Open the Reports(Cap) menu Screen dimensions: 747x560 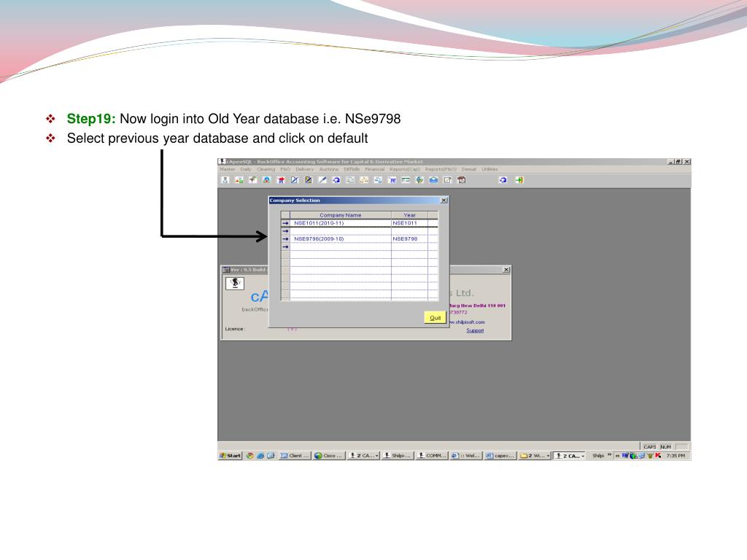click(405, 169)
